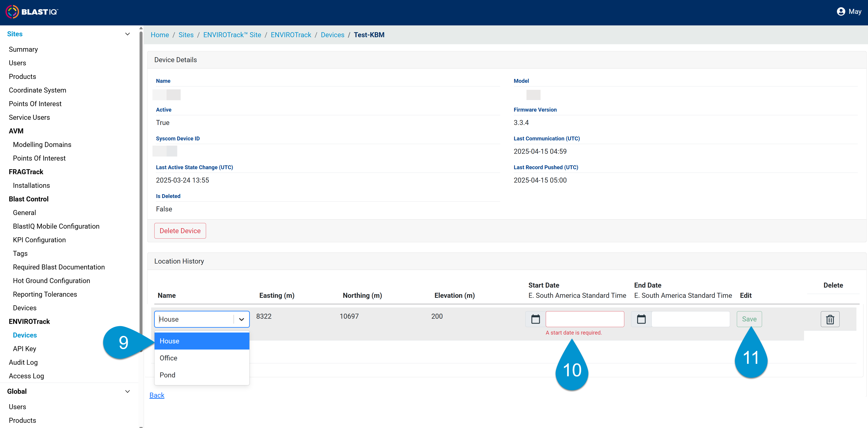The height and width of the screenshot is (428, 868).
Task: Click the Start Date input field
Action: (x=585, y=319)
